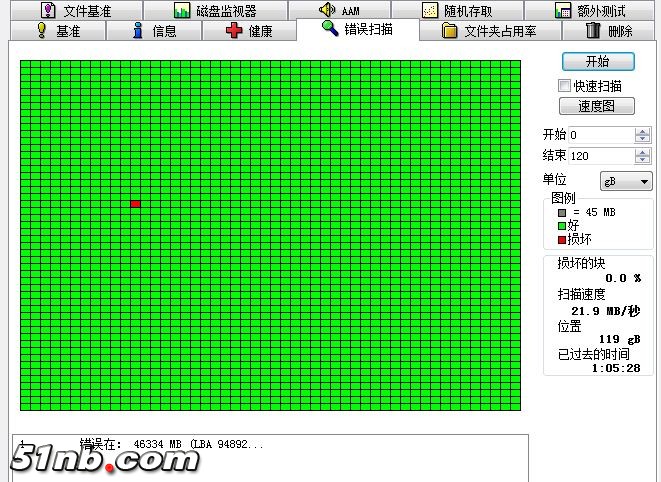Image resolution: width=661 pixels, height=482 pixels.
Task: Select the AAM speaker icon
Action: [326, 11]
